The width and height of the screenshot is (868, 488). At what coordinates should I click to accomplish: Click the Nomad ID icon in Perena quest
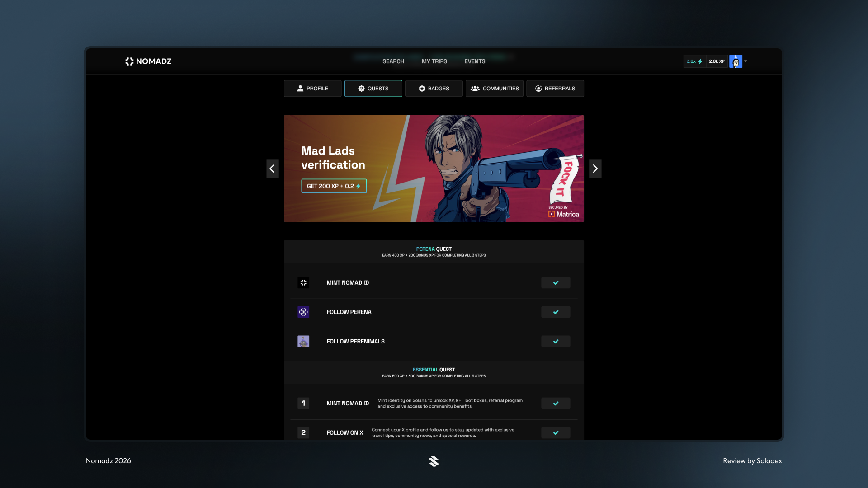303,283
